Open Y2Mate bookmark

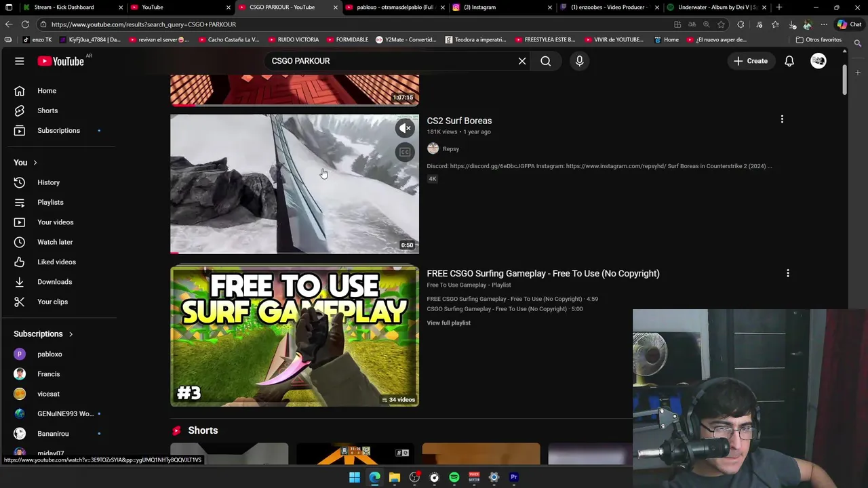coord(406,40)
